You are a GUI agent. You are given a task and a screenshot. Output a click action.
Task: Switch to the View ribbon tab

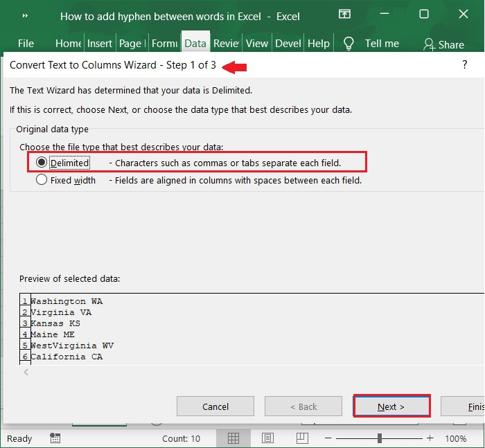[x=256, y=44]
